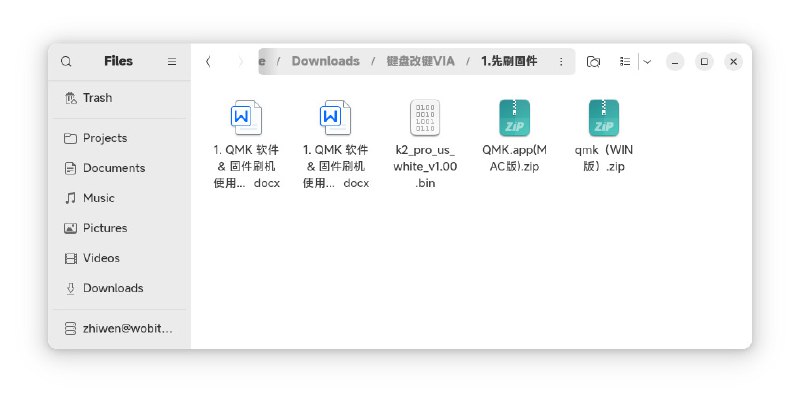Maximize the Files window
The width and height of the screenshot is (800, 402).
(x=704, y=62)
